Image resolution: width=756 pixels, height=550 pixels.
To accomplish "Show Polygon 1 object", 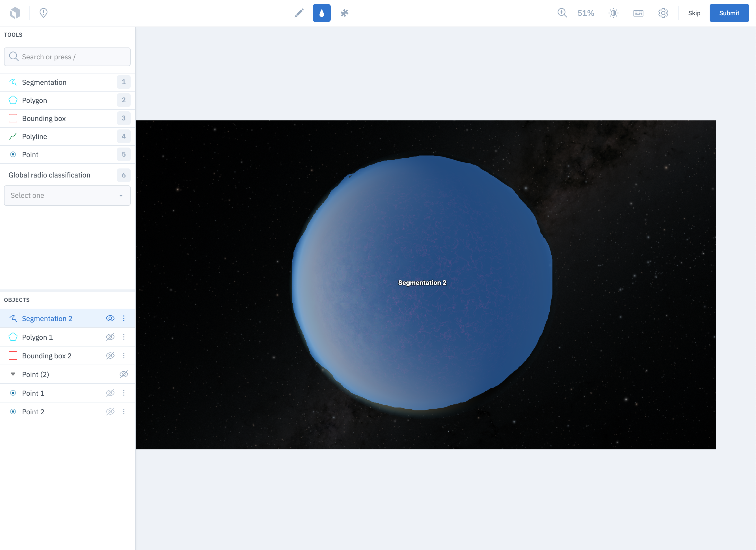I will coord(110,337).
